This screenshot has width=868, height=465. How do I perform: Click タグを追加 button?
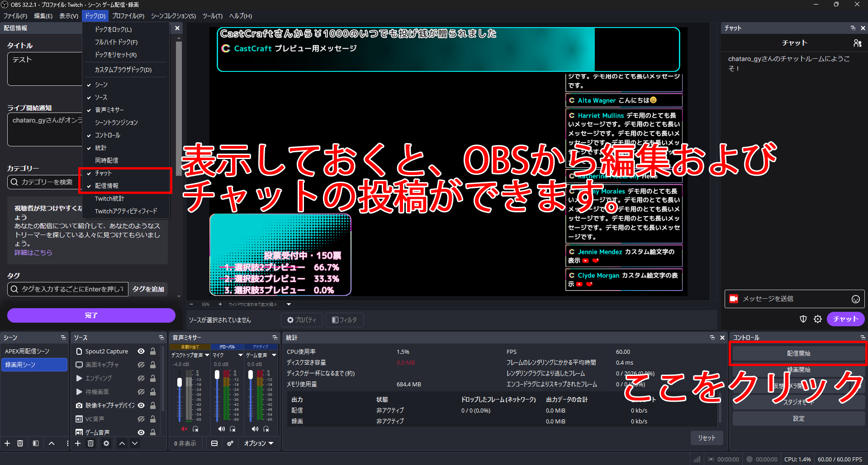[x=148, y=289]
